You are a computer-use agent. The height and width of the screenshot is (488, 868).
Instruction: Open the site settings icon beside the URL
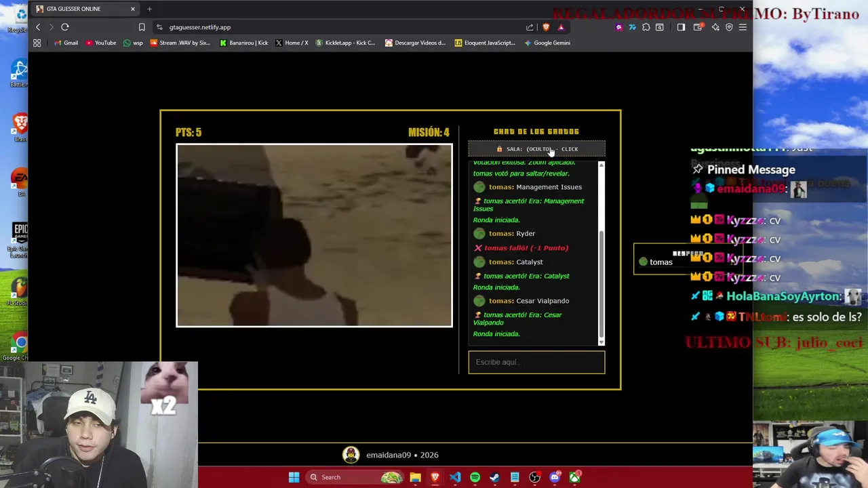(x=159, y=27)
